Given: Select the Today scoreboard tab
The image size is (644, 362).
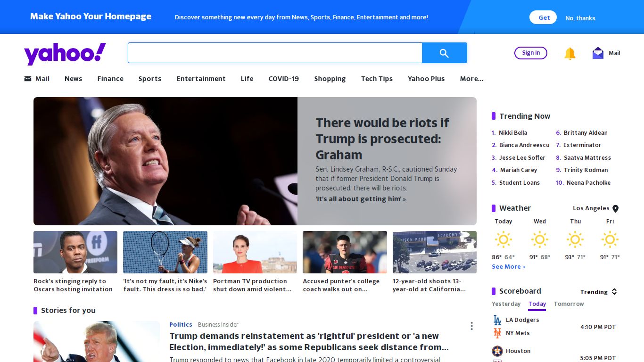Looking at the screenshot, I should 537,304.
